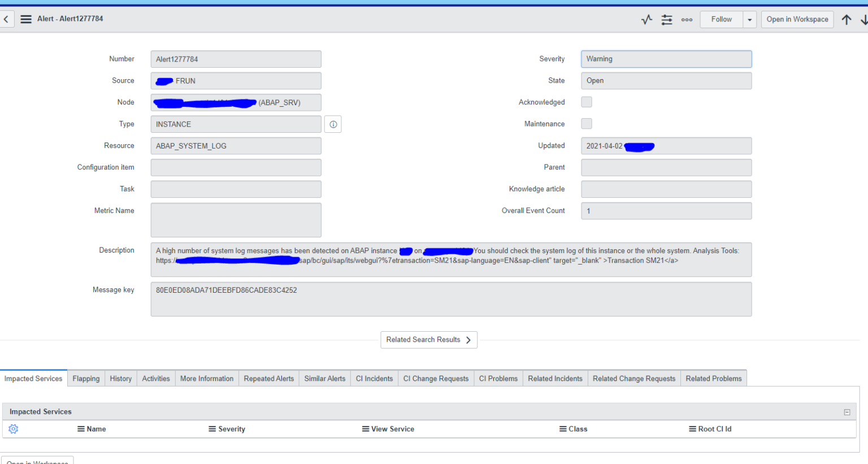The height and width of the screenshot is (464, 868).
Task: Switch to the Similar Alerts tab
Action: (324, 378)
